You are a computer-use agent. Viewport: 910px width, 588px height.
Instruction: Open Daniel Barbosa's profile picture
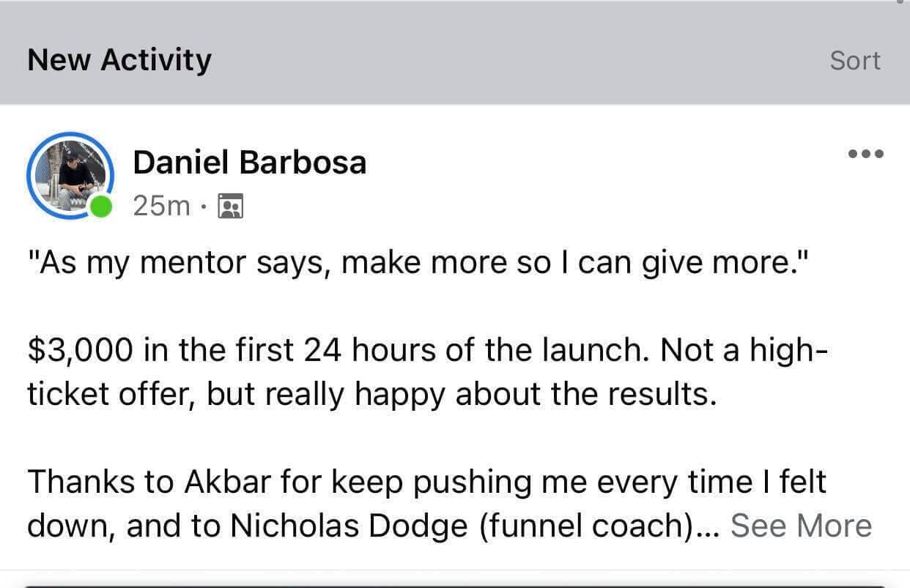click(70, 176)
